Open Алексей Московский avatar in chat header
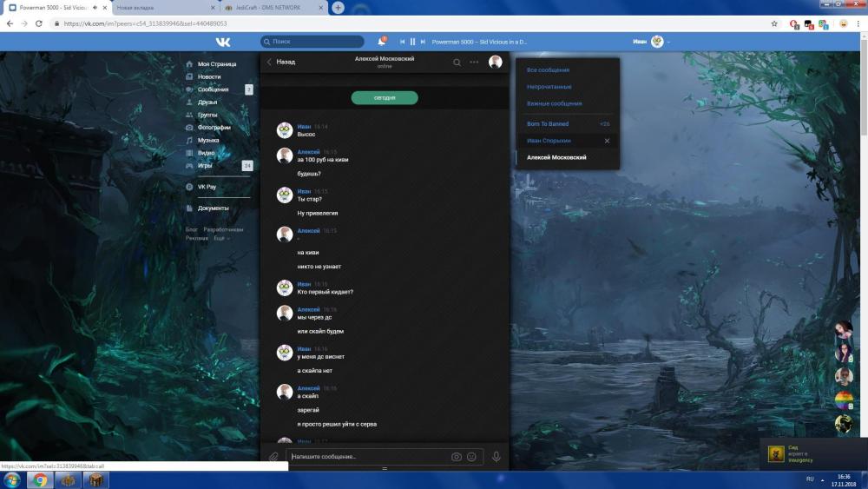Viewport: 868px width, 489px height. [x=496, y=62]
